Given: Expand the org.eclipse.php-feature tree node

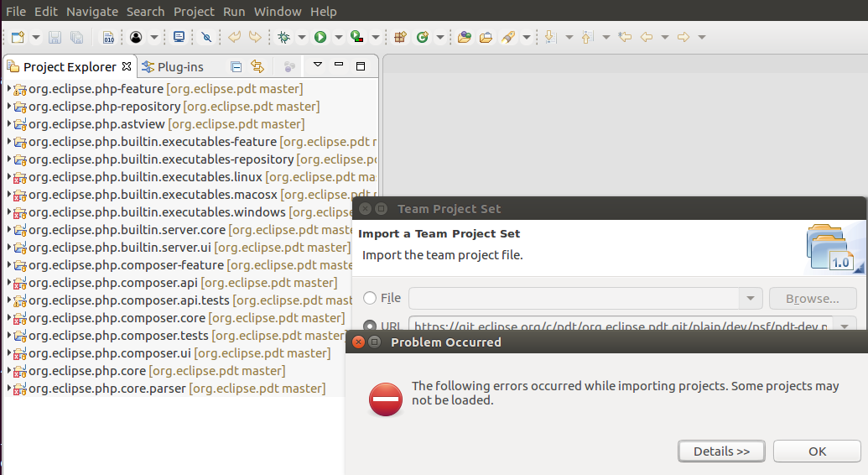Looking at the screenshot, I should coord(9,88).
